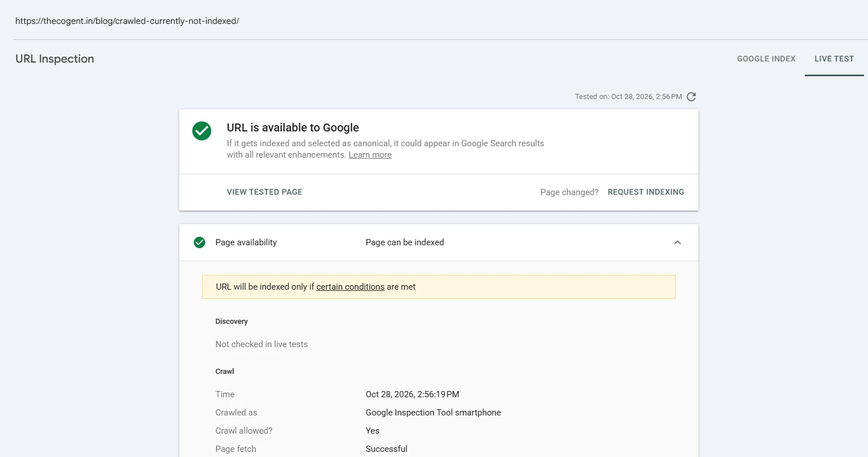The width and height of the screenshot is (868, 457).
Task: Click Not checked in live tests text
Action: pos(261,344)
